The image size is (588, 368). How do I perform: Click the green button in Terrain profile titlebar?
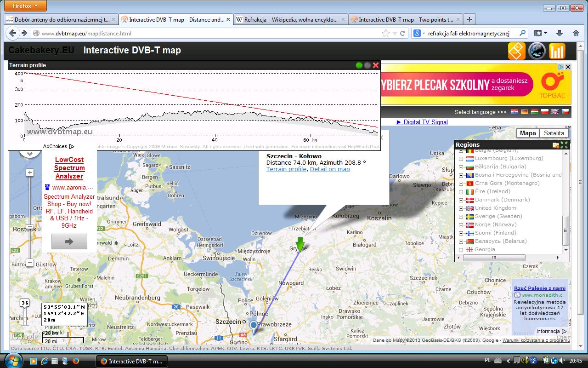359,65
